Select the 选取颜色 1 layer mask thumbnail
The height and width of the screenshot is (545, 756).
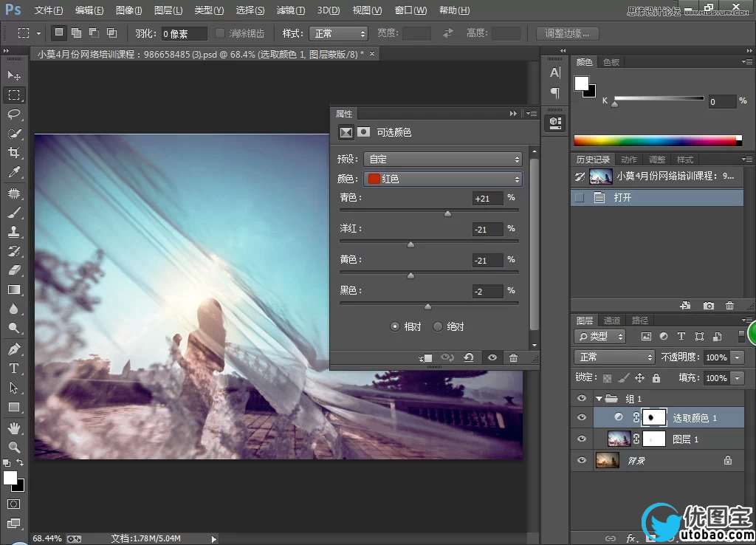654,418
